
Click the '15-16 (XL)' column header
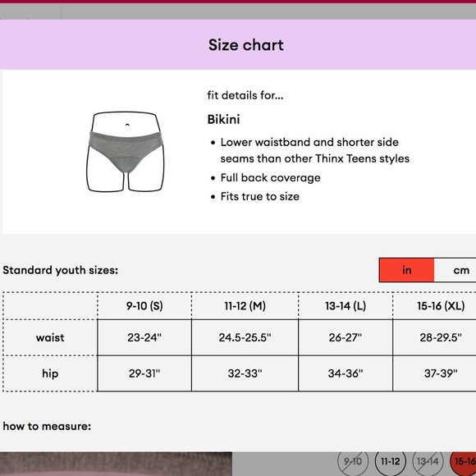click(441, 305)
